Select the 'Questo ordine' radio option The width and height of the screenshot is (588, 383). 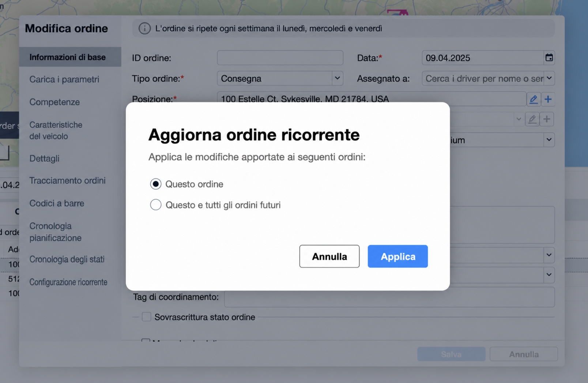click(155, 184)
